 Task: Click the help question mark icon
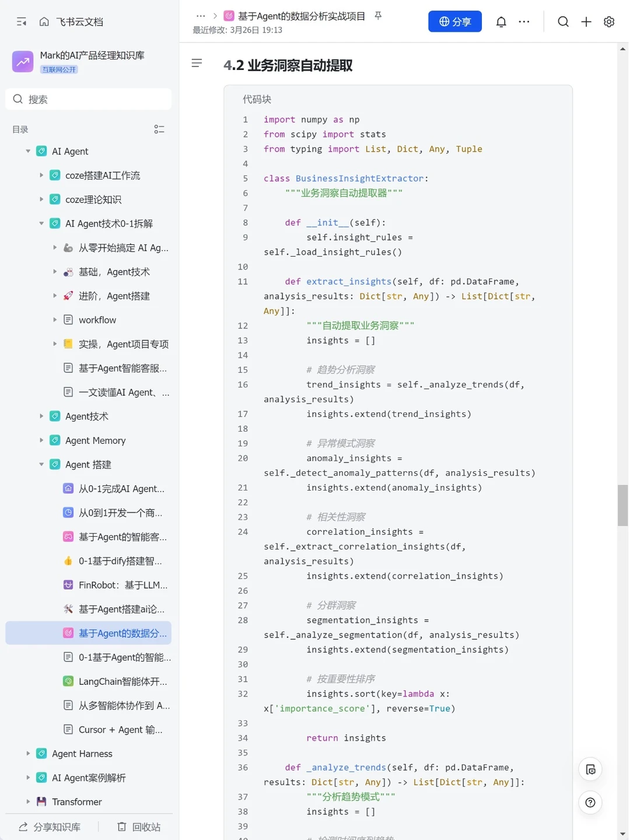click(590, 803)
